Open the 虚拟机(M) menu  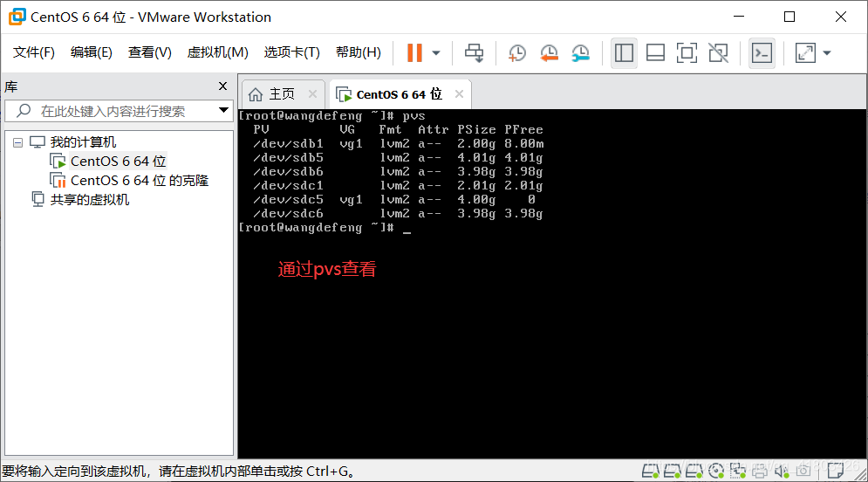217,52
